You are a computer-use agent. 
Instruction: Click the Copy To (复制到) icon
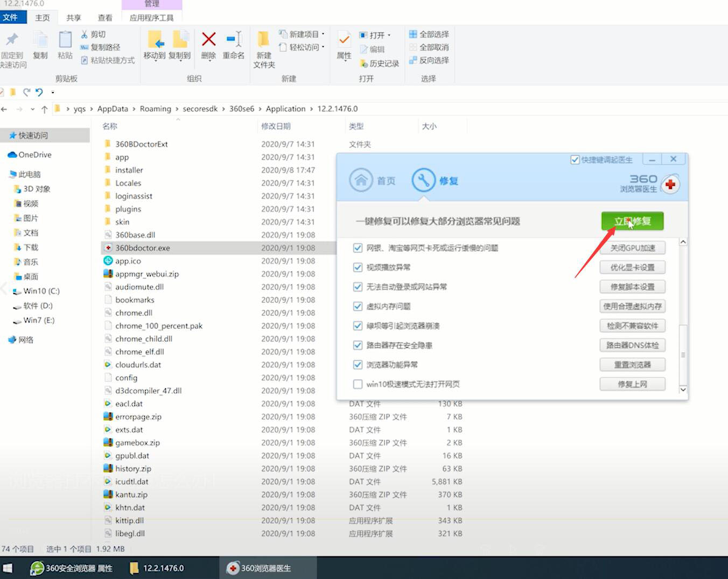pyautogui.click(x=180, y=40)
